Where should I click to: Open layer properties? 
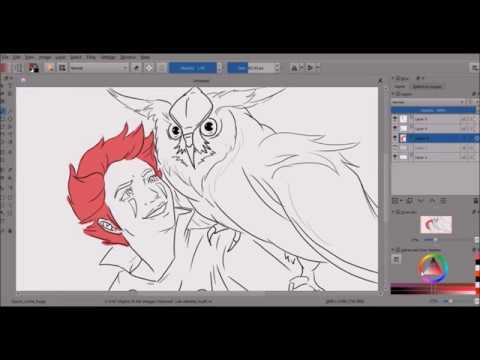click(x=444, y=201)
